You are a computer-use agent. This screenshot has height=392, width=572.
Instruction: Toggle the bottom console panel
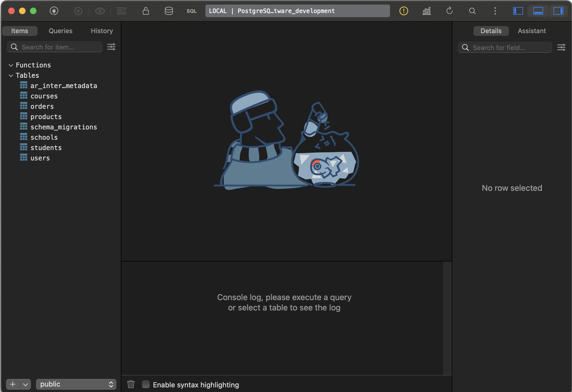point(538,11)
